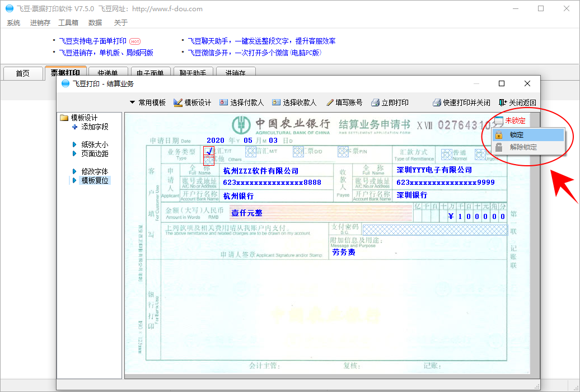Open the 关于 menu
Image resolution: width=580 pixels, height=392 pixels.
point(120,23)
